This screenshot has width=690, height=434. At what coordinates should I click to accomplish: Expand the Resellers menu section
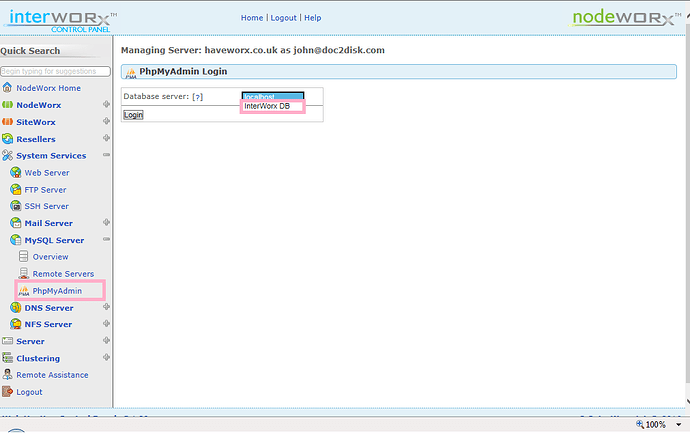click(x=106, y=138)
